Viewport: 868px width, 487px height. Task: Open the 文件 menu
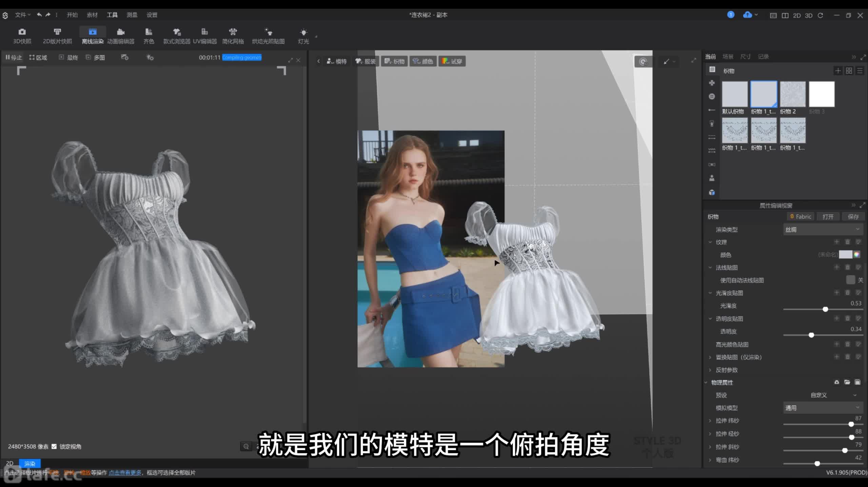22,15
